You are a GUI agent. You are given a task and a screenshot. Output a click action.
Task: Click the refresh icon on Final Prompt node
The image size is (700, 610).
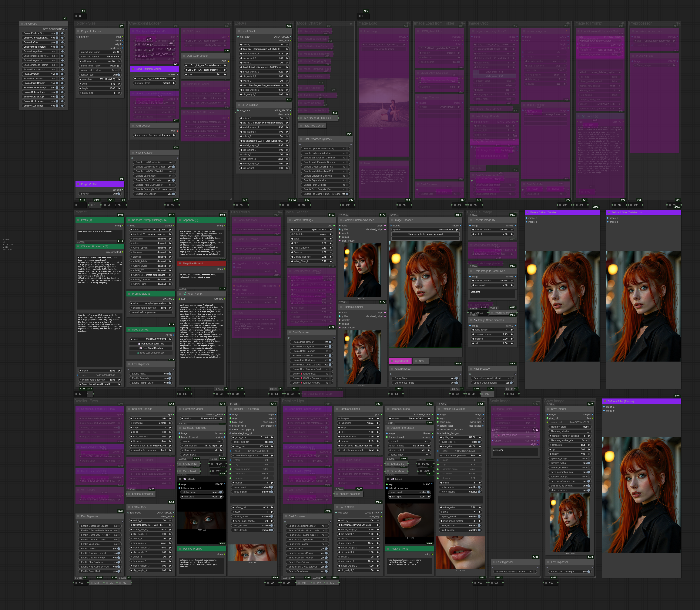pos(185,294)
